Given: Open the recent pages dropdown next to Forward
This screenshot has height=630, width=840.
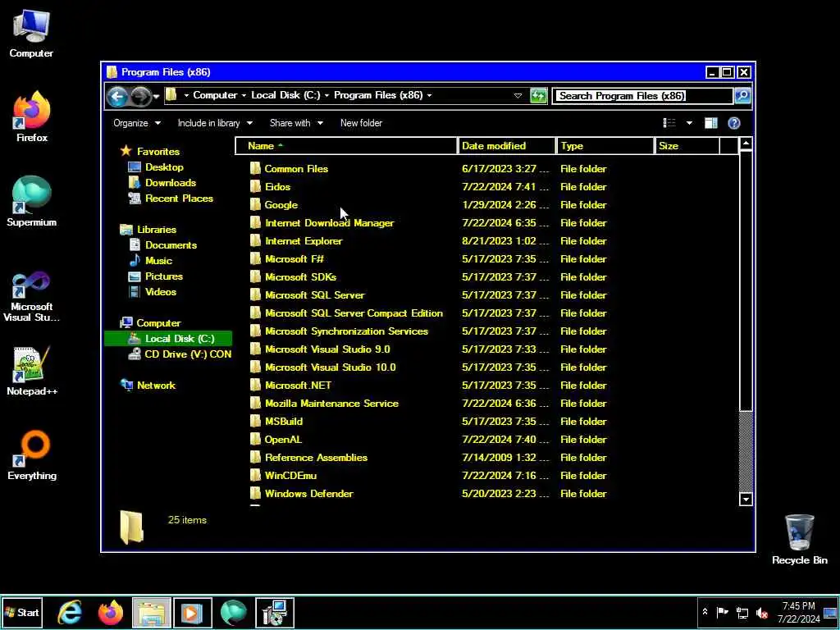Looking at the screenshot, I should pos(156,97).
